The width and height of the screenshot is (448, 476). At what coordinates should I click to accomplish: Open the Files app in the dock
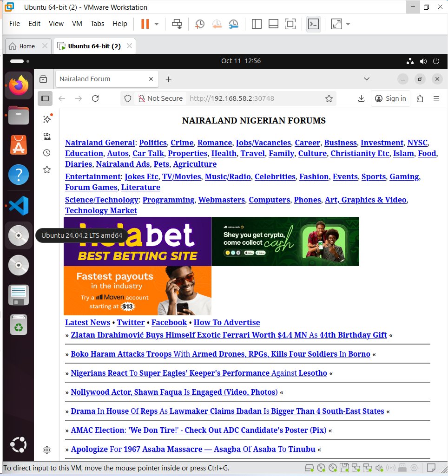[19, 115]
